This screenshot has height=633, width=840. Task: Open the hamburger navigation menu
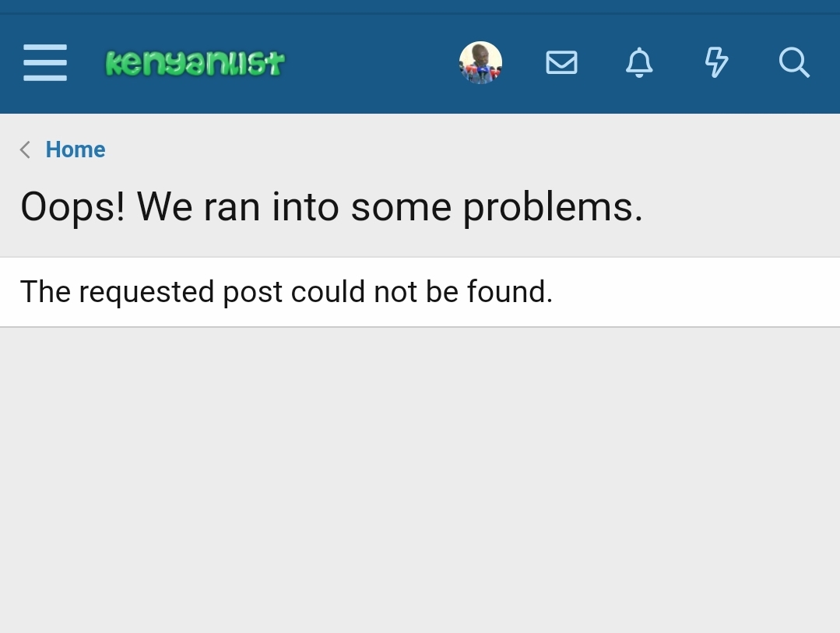tap(45, 62)
